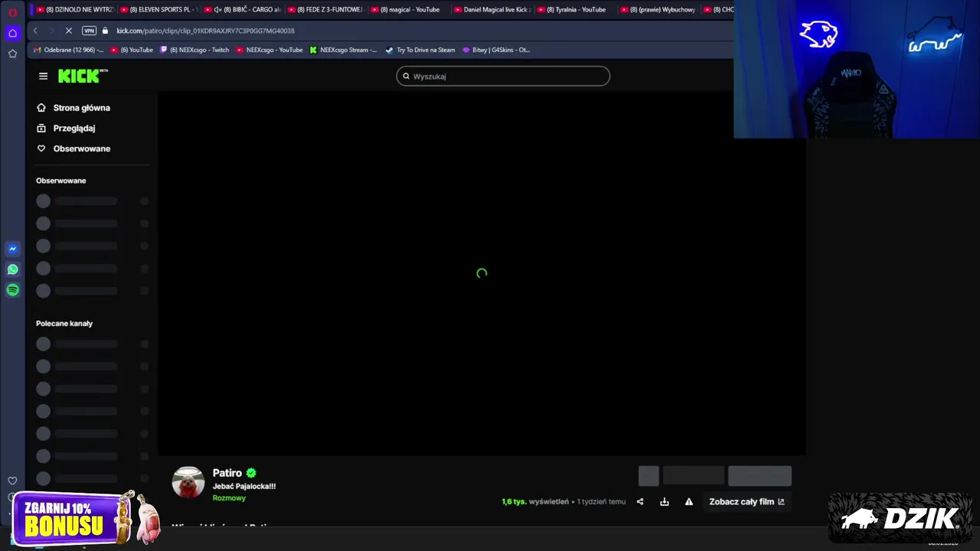Open Try To Drive na Steam bookmark
The image size is (980, 551).
(x=420, y=50)
